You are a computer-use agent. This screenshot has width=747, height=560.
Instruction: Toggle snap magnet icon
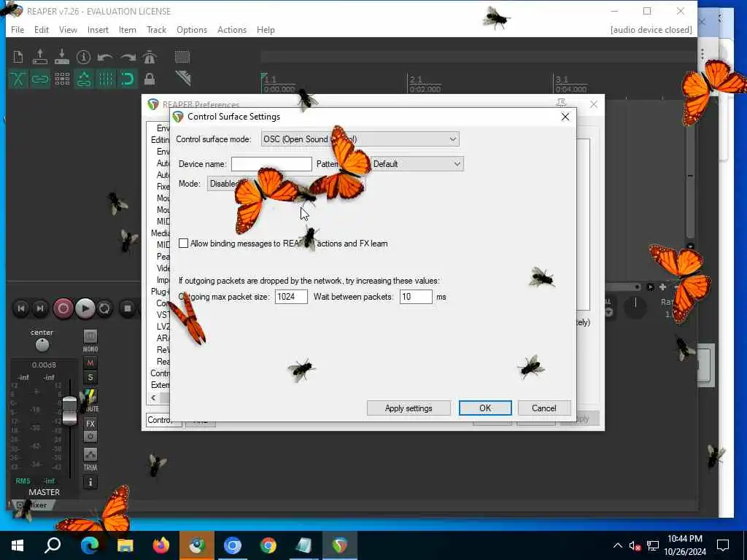pos(128,79)
